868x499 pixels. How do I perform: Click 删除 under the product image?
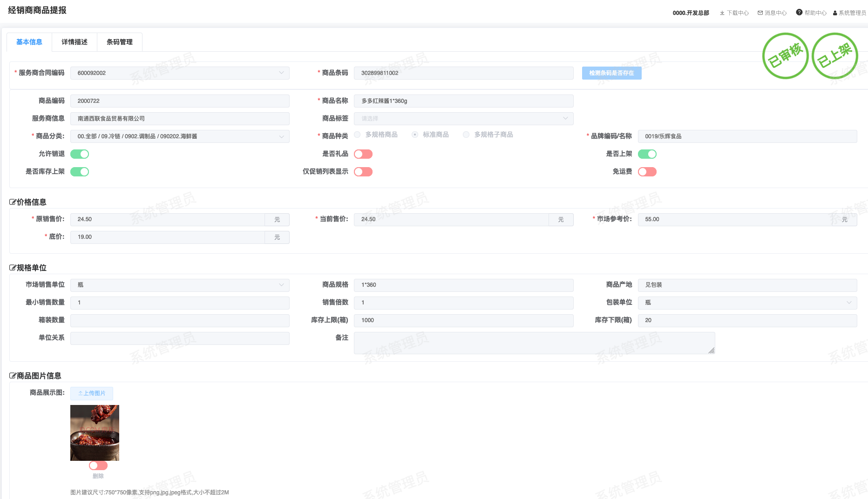(x=98, y=476)
